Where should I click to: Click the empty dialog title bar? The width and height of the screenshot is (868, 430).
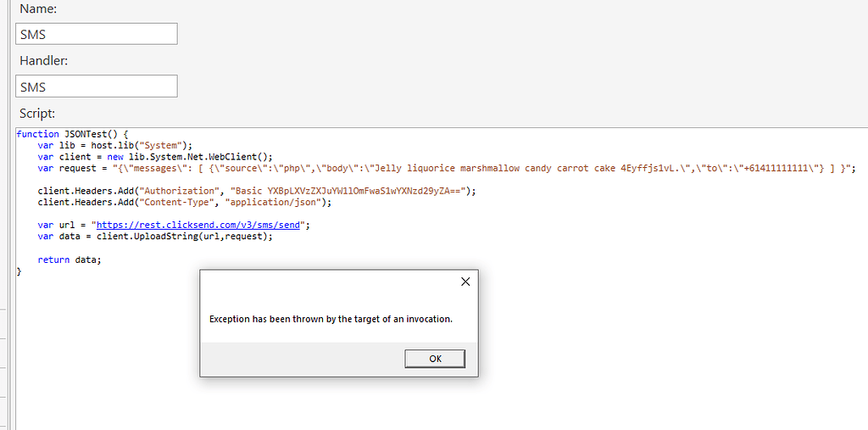point(322,282)
